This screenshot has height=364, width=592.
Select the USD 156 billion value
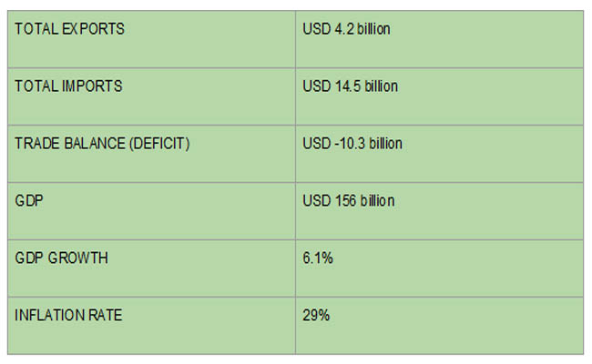click(349, 201)
